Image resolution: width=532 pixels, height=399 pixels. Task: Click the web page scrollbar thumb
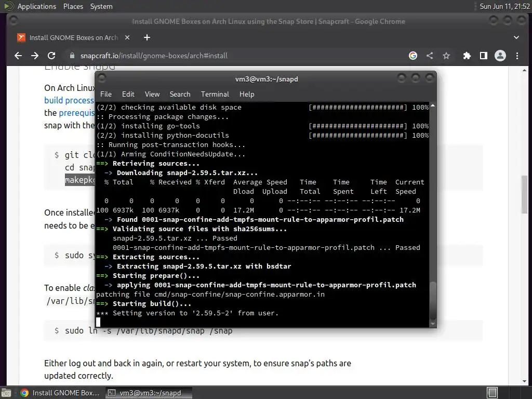[525, 194]
